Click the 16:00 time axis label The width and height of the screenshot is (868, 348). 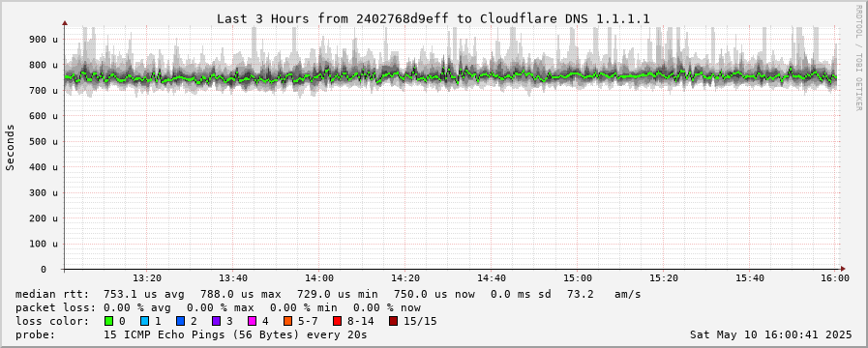coord(835,278)
